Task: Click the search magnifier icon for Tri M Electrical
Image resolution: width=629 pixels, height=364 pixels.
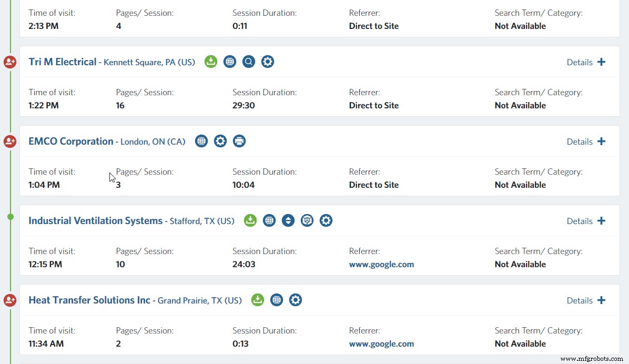Action: click(x=249, y=62)
